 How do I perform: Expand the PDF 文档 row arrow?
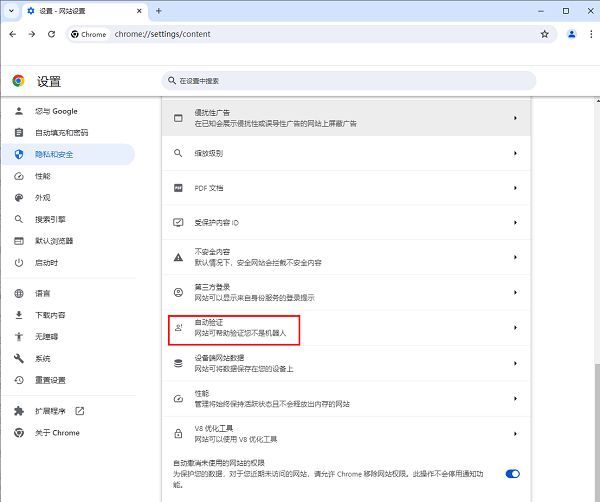pos(515,187)
